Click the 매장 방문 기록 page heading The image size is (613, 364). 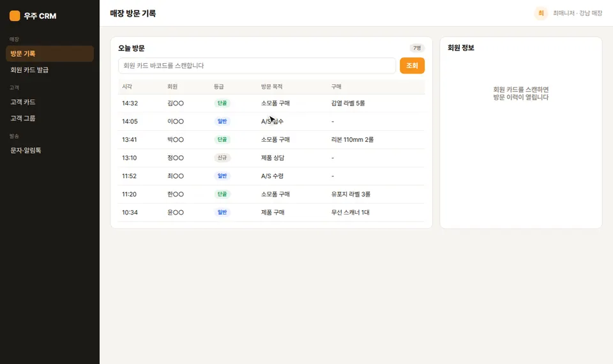tap(133, 13)
